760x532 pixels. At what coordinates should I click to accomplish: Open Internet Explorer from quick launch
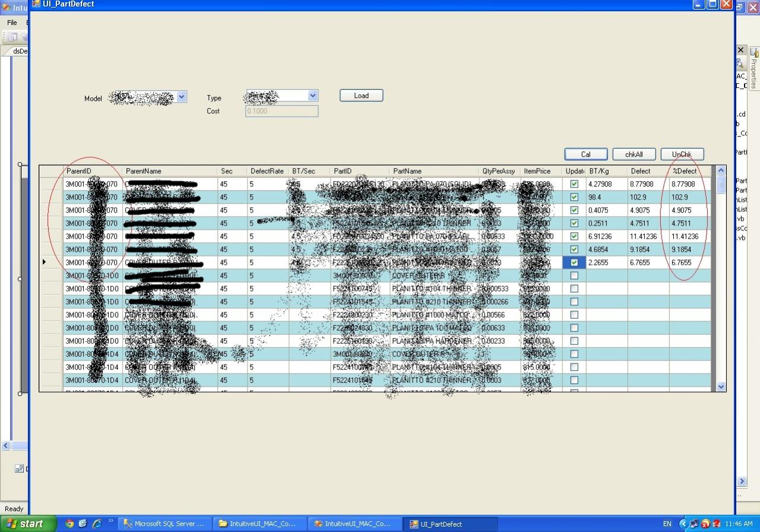(x=96, y=524)
